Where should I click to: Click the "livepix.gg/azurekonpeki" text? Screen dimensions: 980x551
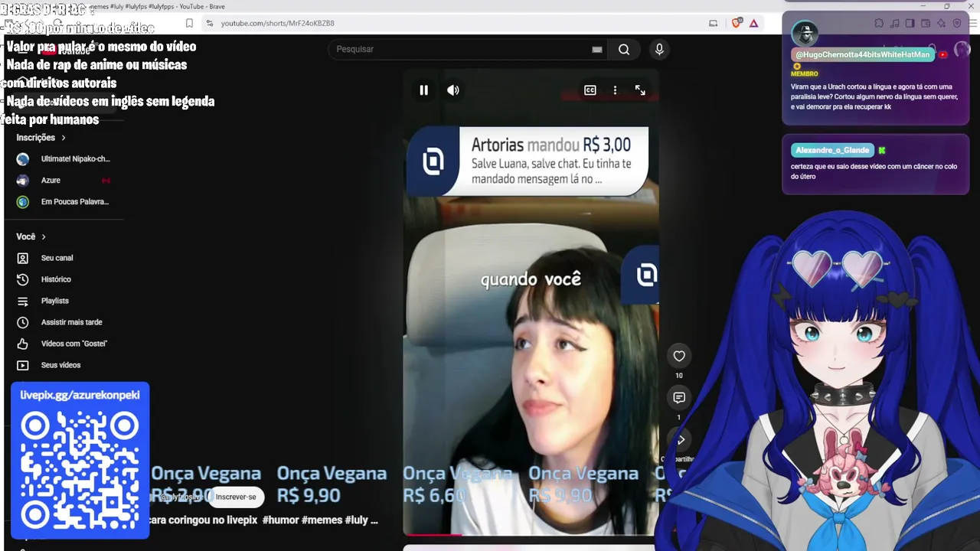coord(80,396)
